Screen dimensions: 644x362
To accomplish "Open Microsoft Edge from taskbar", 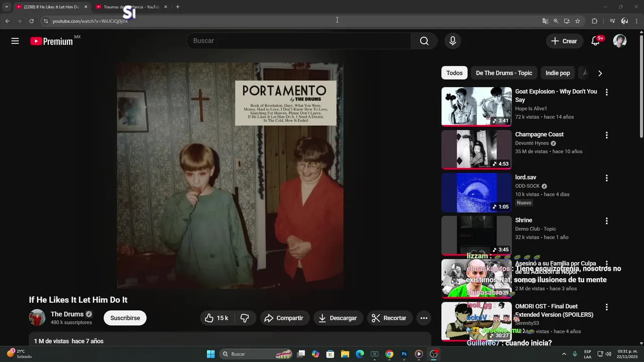I will (360, 354).
